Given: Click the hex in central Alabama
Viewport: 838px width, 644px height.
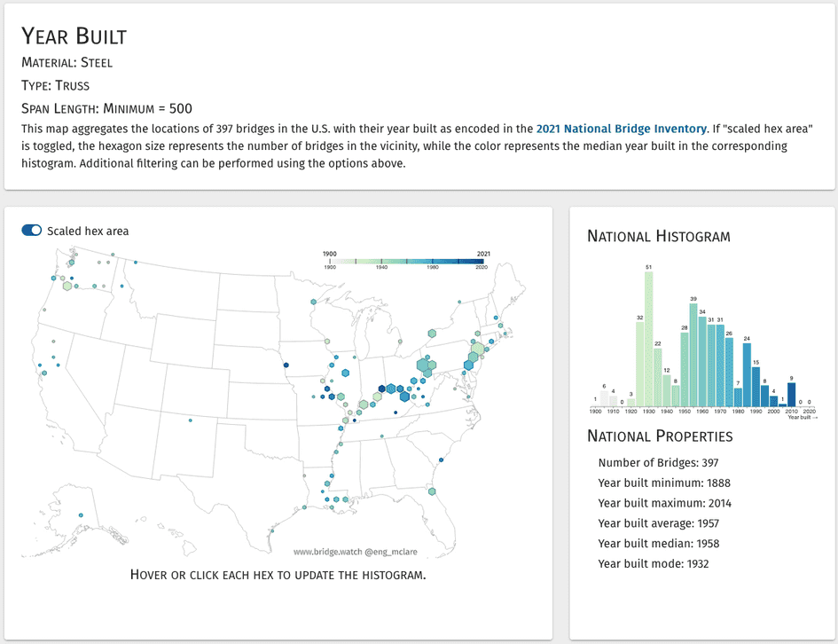Looking at the screenshot, I should 381,436.
